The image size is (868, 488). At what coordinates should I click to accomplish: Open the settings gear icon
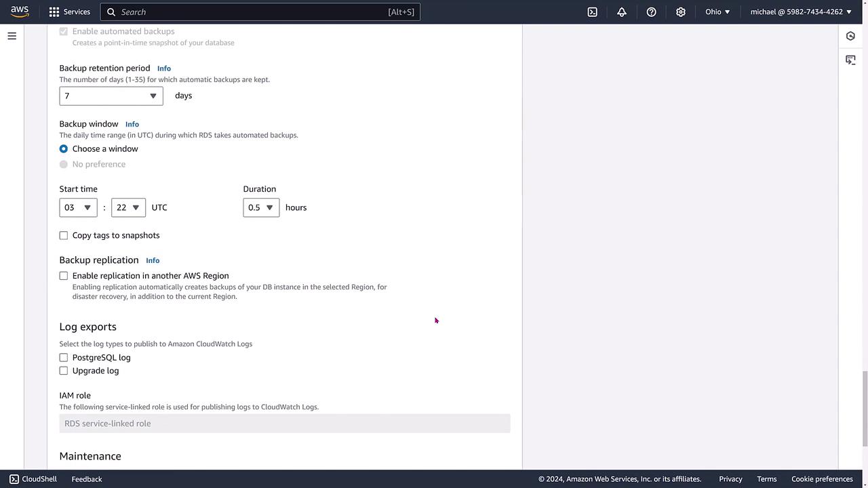[681, 12]
